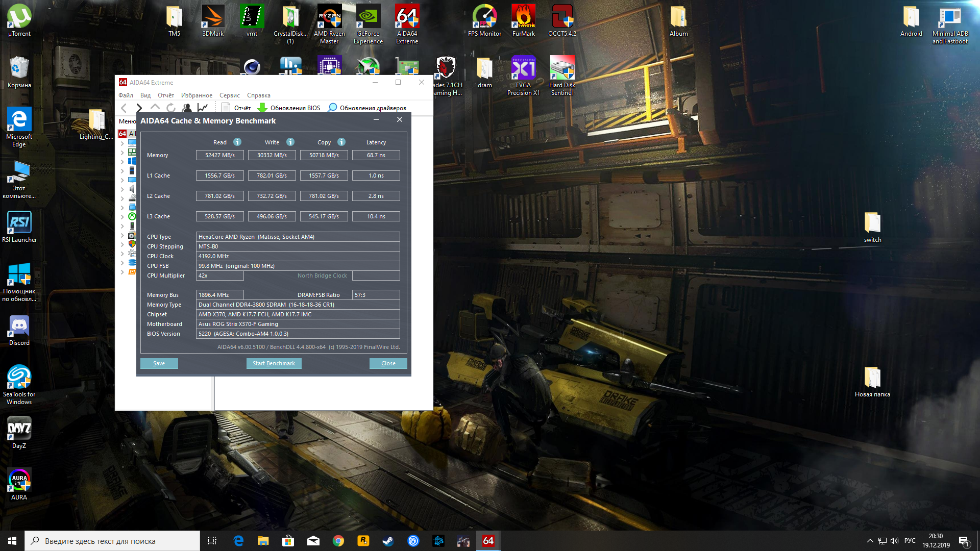Click the Write info icon

tap(290, 142)
